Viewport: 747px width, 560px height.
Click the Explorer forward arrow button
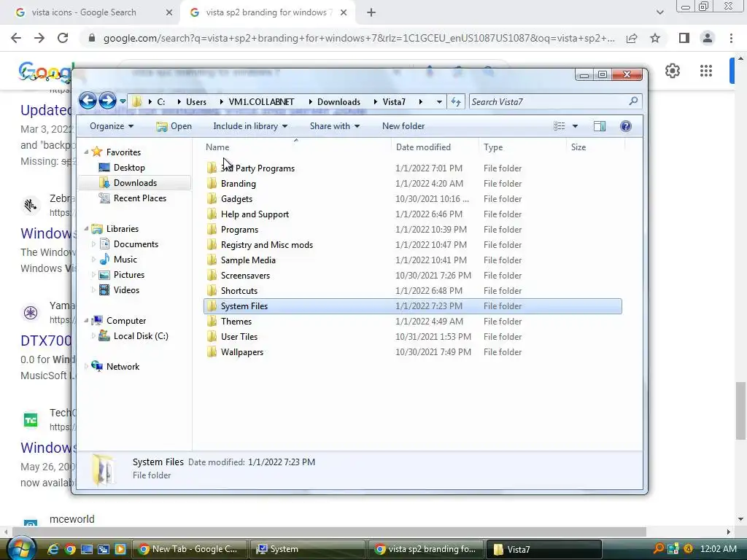[x=107, y=101]
